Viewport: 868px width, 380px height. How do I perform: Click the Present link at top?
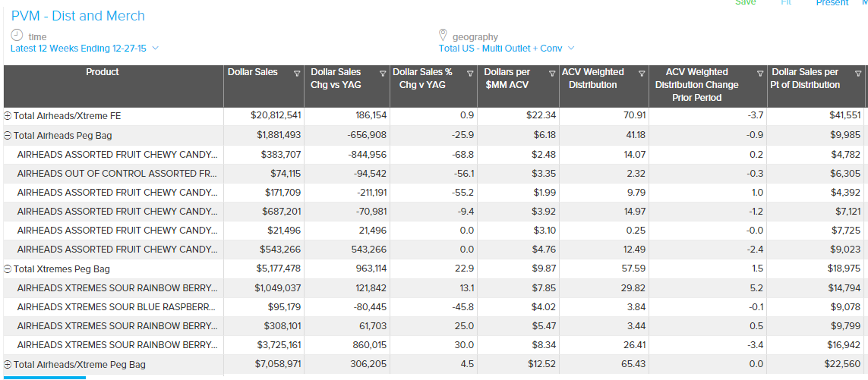point(832,3)
